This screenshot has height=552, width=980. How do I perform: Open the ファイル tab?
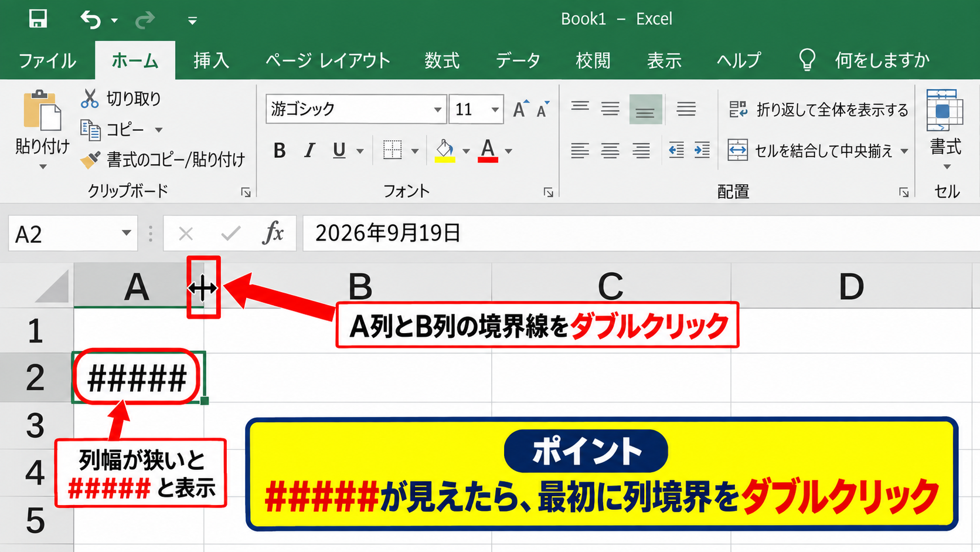tap(47, 60)
